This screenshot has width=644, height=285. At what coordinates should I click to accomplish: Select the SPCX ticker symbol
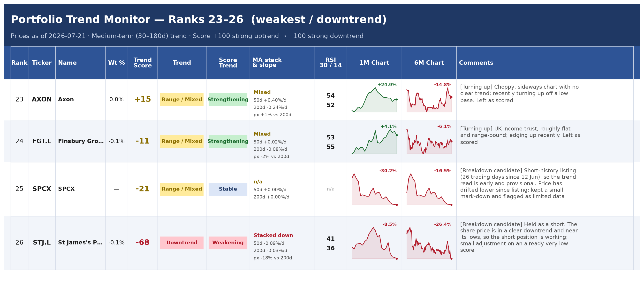42,189
